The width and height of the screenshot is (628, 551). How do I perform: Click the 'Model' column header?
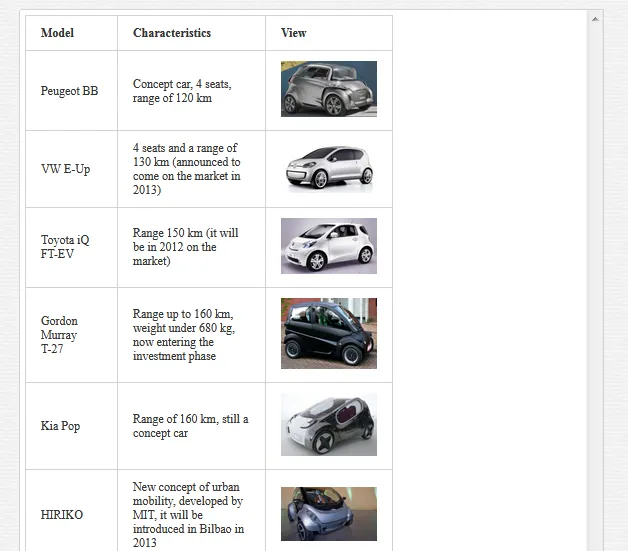click(x=71, y=33)
